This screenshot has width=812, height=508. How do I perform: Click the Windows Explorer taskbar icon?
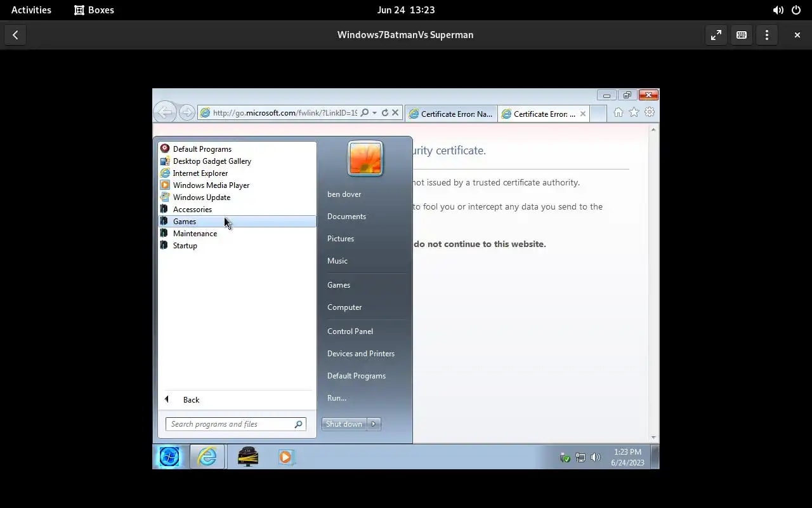tap(247, 457)
